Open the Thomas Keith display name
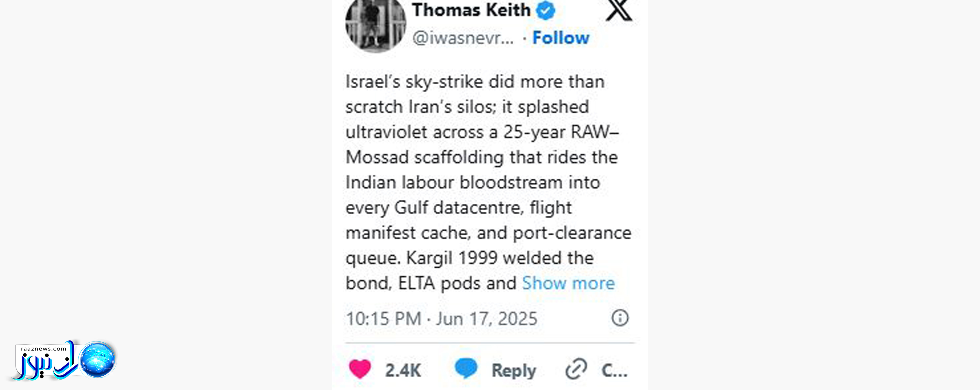Viewport: 980px width, 390px height. [471, 10]
